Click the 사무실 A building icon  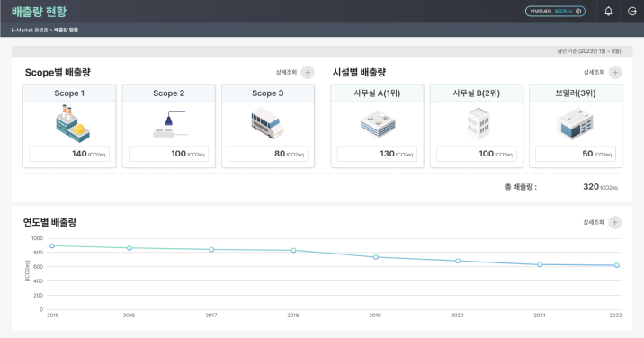pyautogui.click(x=378, y=124)
